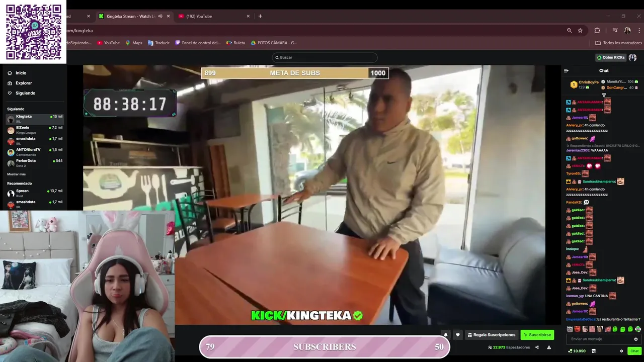Expand the chat gift leaderboard arrow
The width and height of the screenshot is (644, 362).
pos(604,95)
